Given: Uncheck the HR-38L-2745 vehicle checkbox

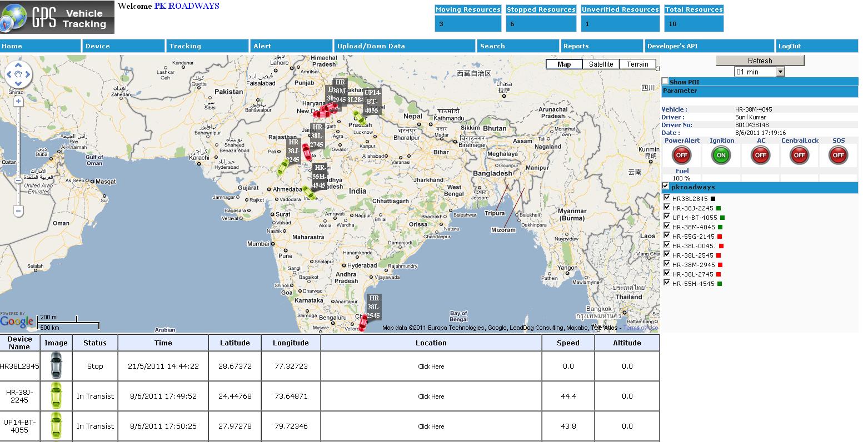Looking at the screenshot, I should (x=667, y=273).
